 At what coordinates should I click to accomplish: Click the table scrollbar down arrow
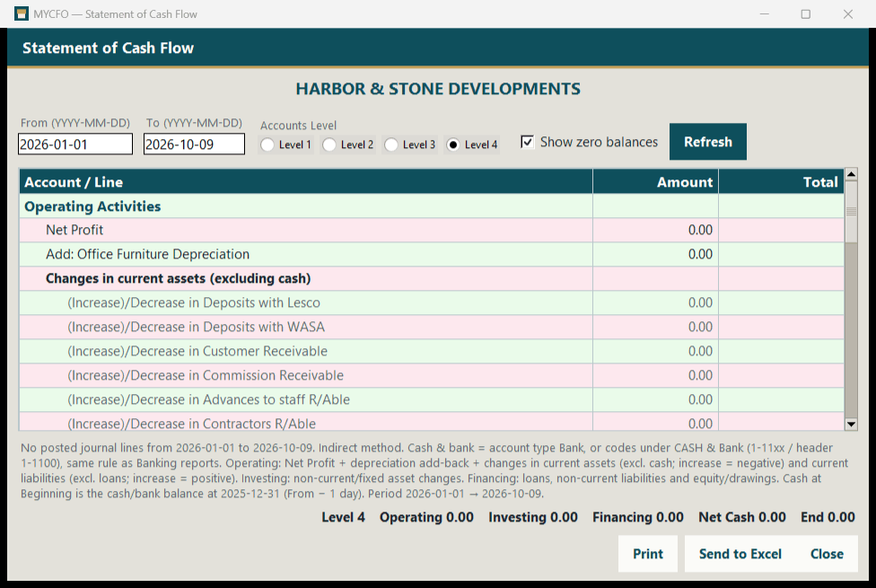click(851, 424)
